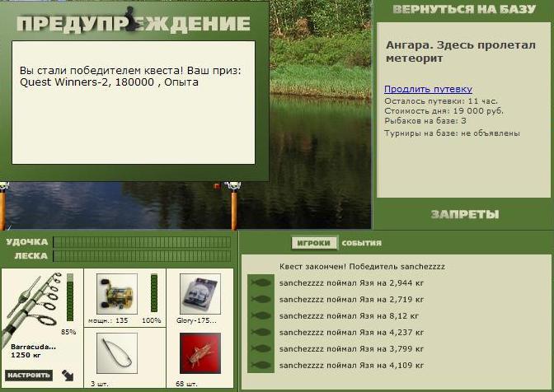554x392 pixels.
Task: Click fish icon for catch 2,944 кг
Action: (x=261, y=282)
